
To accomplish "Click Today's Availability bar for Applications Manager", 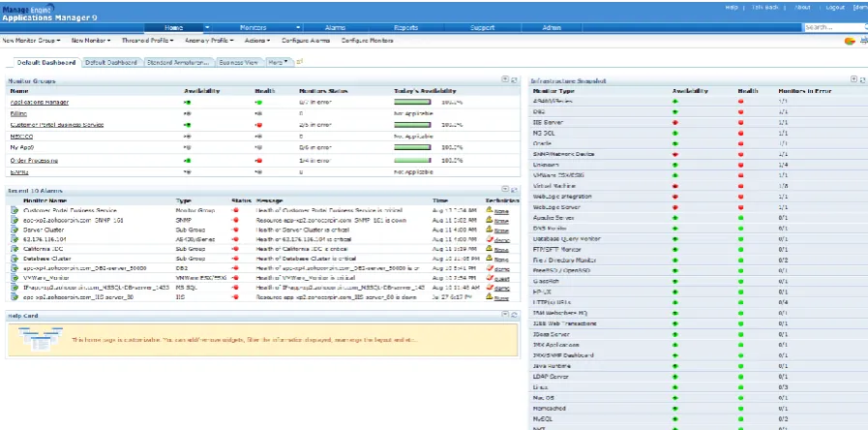I will pyautogui.click(x=412, y=103).
